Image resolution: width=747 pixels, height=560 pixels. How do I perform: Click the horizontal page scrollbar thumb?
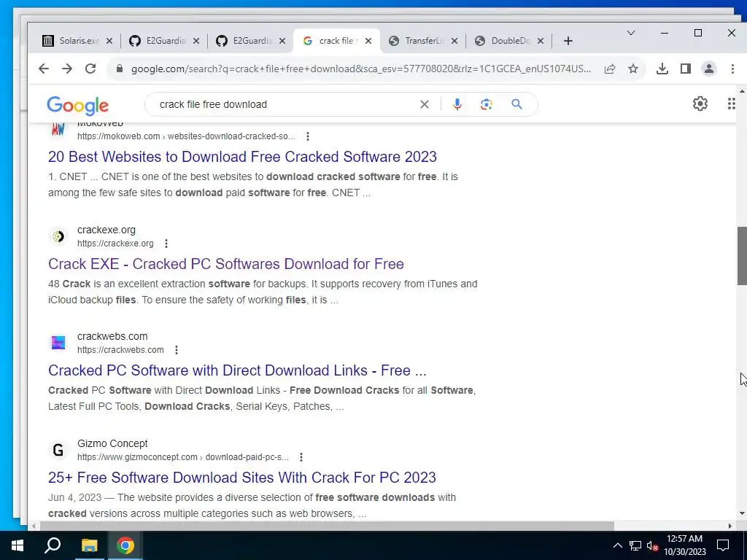pyautogui.click(x=327, y=526)
